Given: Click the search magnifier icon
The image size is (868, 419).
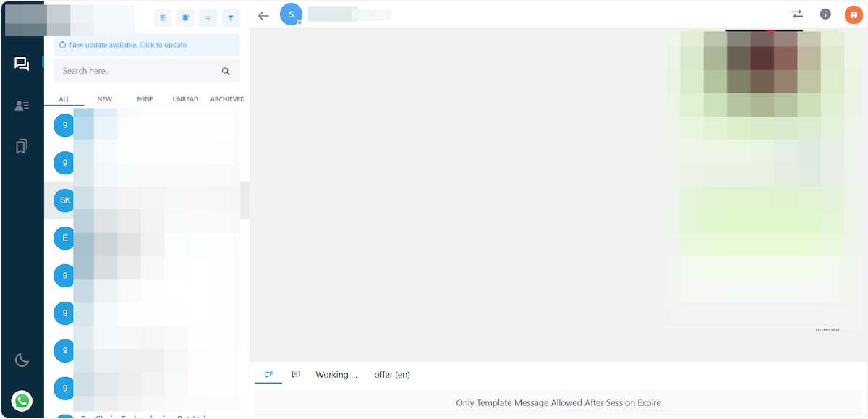Looking at the screenshot, I should pos(226,71).
